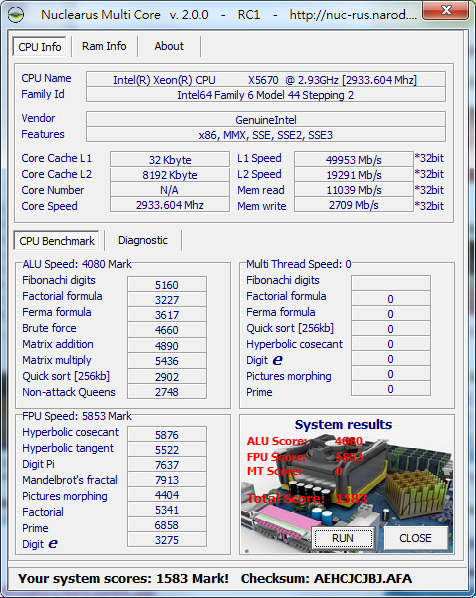
Task: Open the Ram Info tab
Action: pyautogui.click(x=104, y=46)
